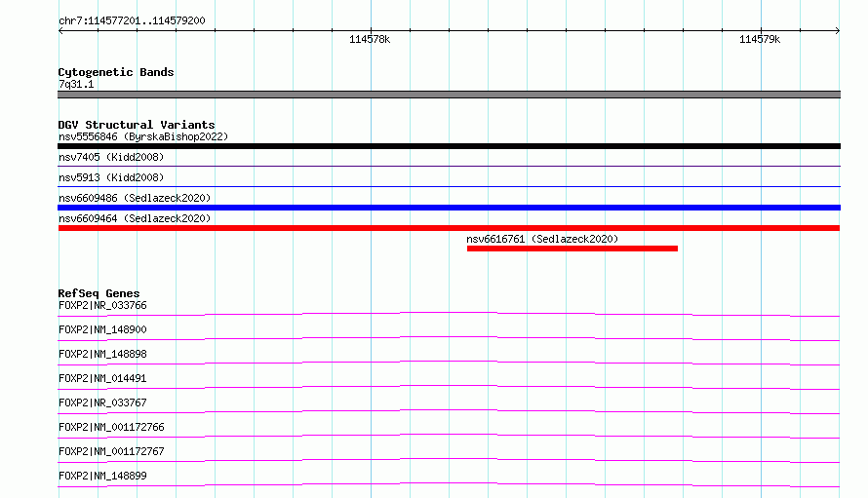The image size is (868, 498).
Task: Click the DGV Structural Variants track title
Action: click(x=137, y=125)
